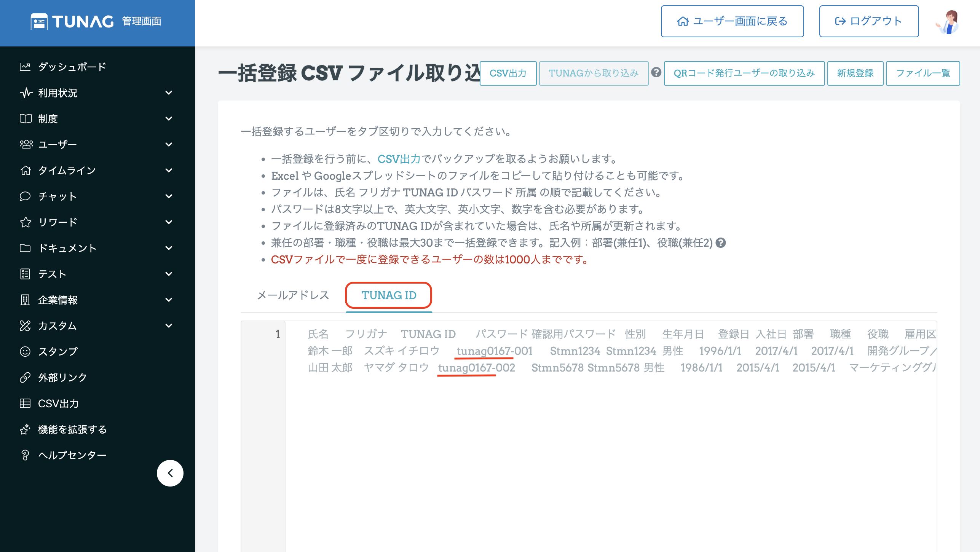Open help icon beside TUNAGから取り込み
This screenshot has width=980, height=552.
(656, 72)
